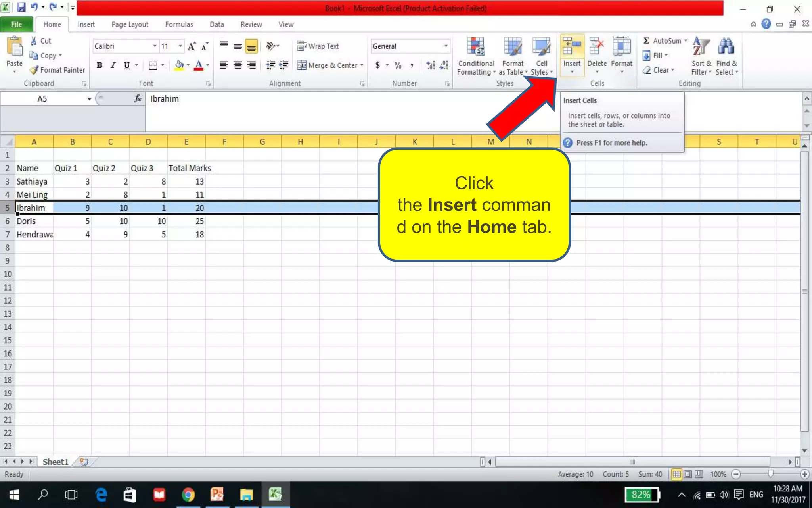Image resolution: width=812 pixels, height=508 pixels.
Task: Click the Clear button in Editing
Action: pyautogui.click(x=659, y=70)
